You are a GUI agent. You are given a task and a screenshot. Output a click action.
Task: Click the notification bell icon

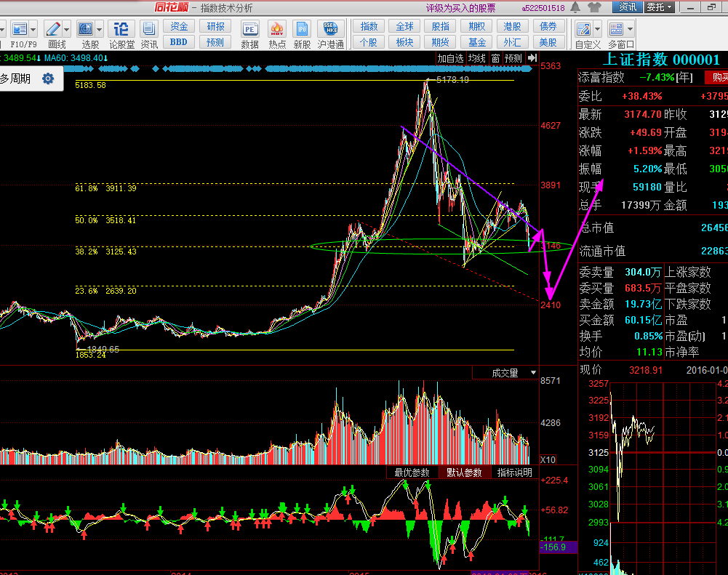pos(575,7)
